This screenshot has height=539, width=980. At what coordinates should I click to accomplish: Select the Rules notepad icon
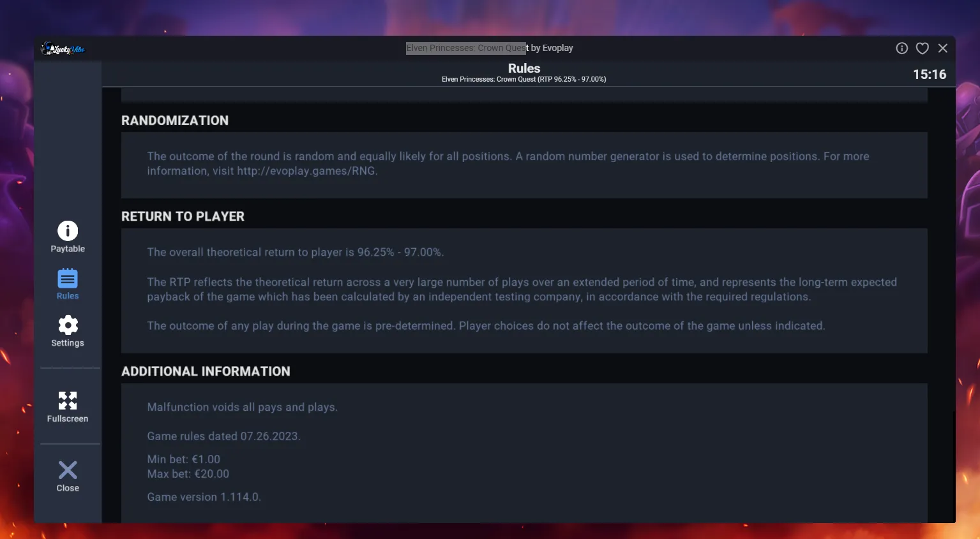pos(68,279)
